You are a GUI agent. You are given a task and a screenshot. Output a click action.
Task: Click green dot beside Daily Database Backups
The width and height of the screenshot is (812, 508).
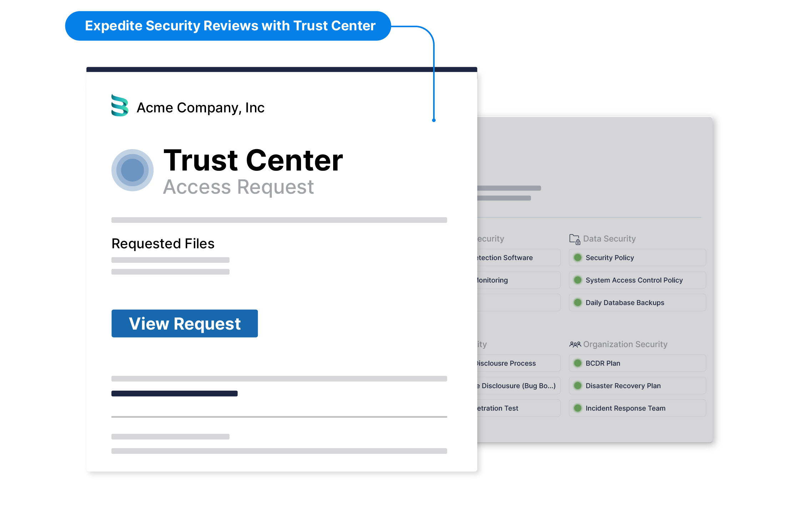coord(577,303)
